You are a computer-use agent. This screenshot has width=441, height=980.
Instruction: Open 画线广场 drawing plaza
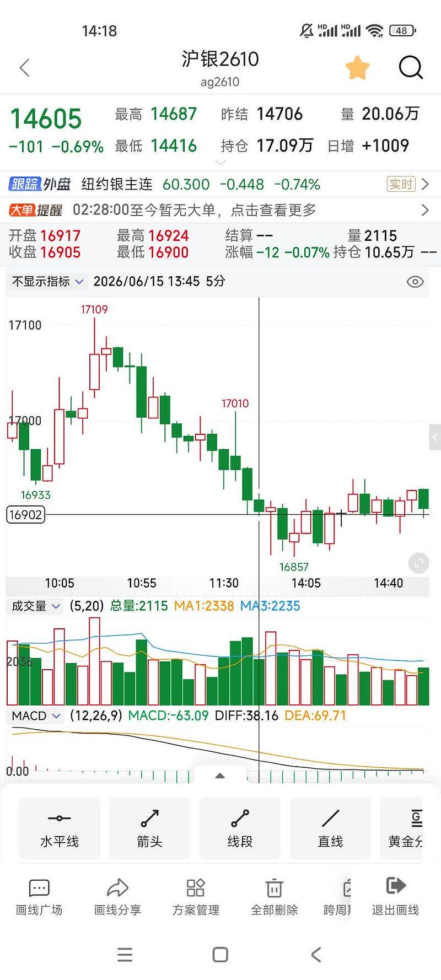pos(39,898)
